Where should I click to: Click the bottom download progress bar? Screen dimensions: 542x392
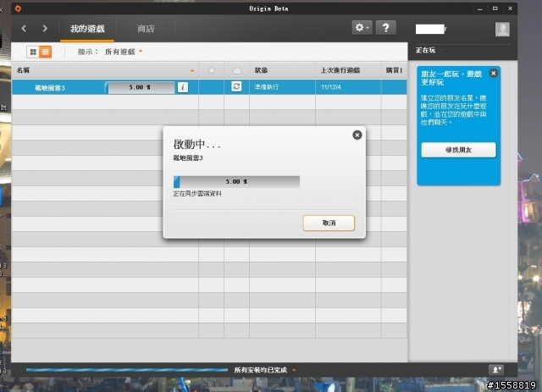[x=126, y=370]
